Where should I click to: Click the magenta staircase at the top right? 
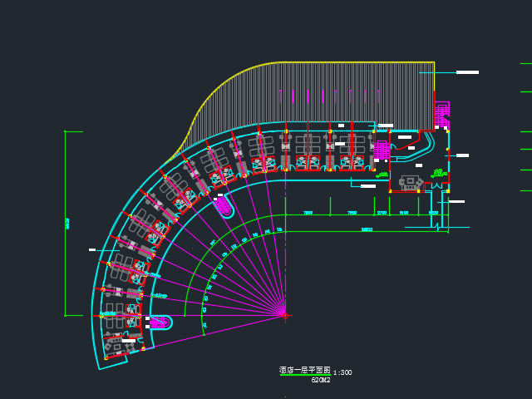pos(441,111)
